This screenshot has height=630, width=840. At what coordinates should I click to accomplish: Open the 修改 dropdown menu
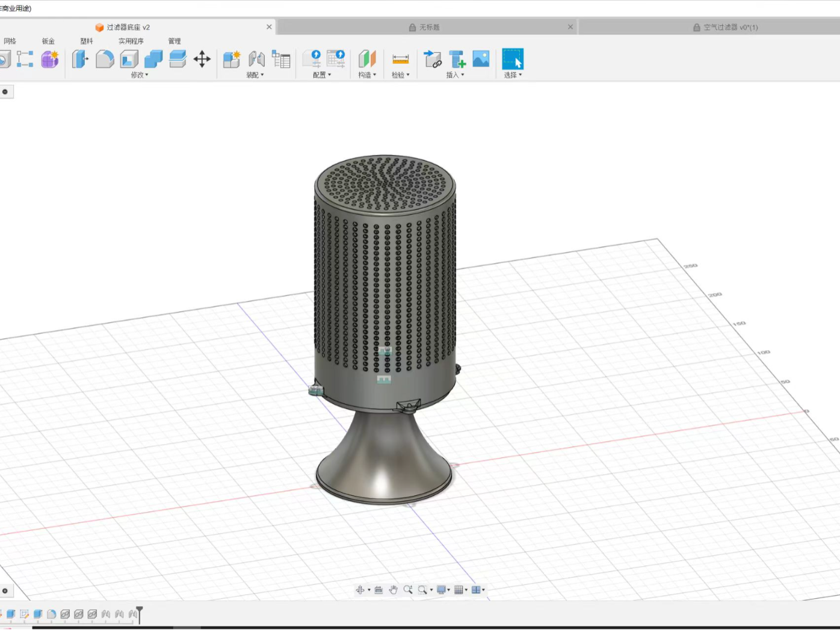coord(139,75)
